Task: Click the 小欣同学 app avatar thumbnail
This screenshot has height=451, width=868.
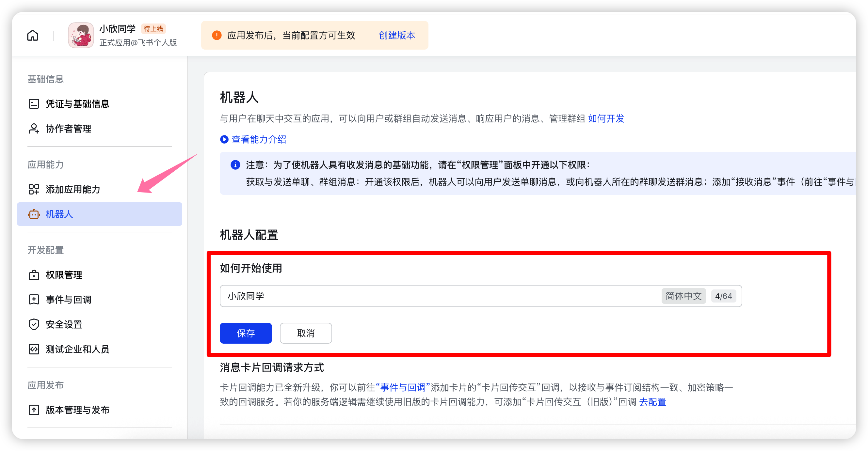Action: coord(81,35)
